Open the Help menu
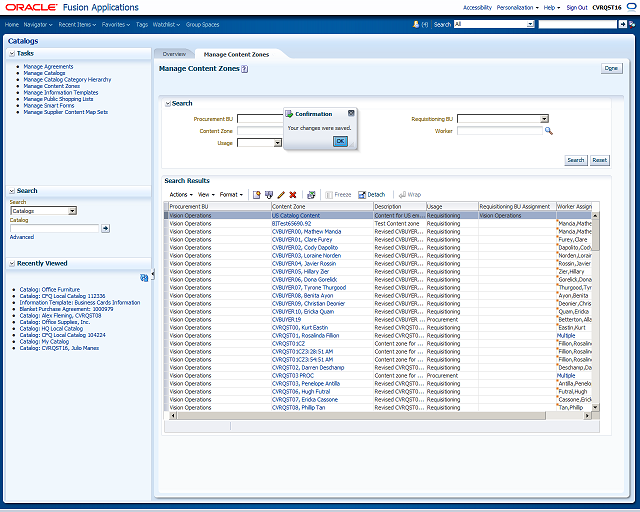The width and height of the screenshot is (640, 512). click(551, 7)
